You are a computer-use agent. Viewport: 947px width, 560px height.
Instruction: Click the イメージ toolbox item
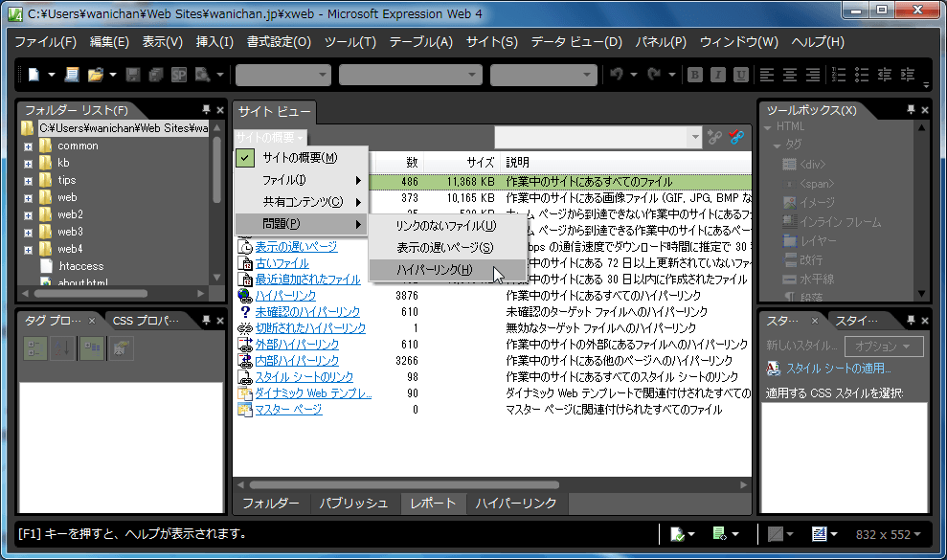pos(817,203)
